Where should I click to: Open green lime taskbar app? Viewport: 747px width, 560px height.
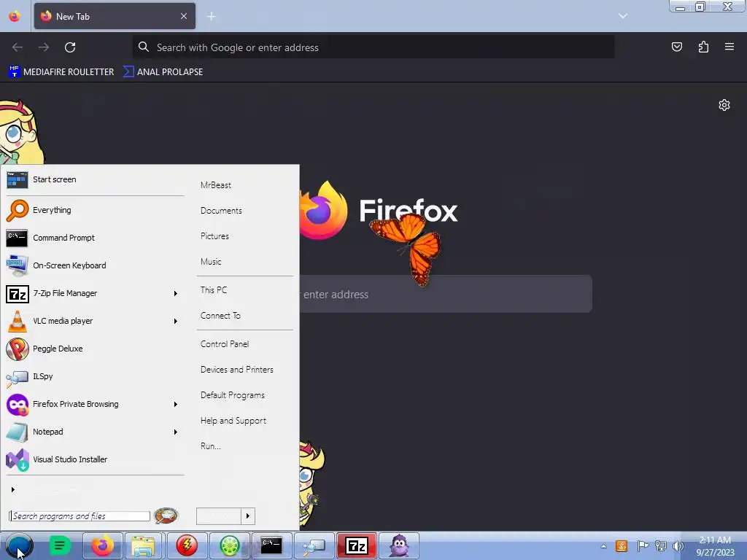pos(229,545)
